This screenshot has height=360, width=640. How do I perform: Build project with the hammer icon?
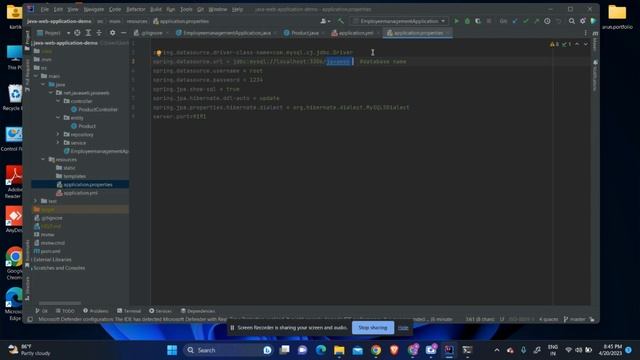click(341, 21)
